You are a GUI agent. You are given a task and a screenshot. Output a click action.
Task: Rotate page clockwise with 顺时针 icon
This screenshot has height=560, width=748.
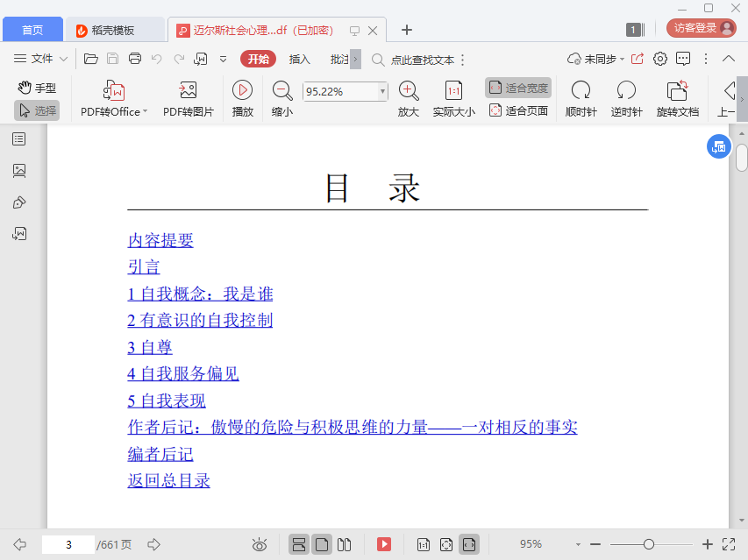tap(581, 90)
